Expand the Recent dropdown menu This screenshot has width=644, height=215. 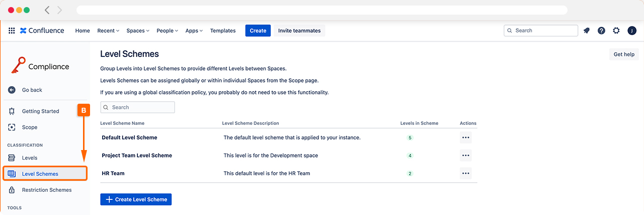point(108,31)
